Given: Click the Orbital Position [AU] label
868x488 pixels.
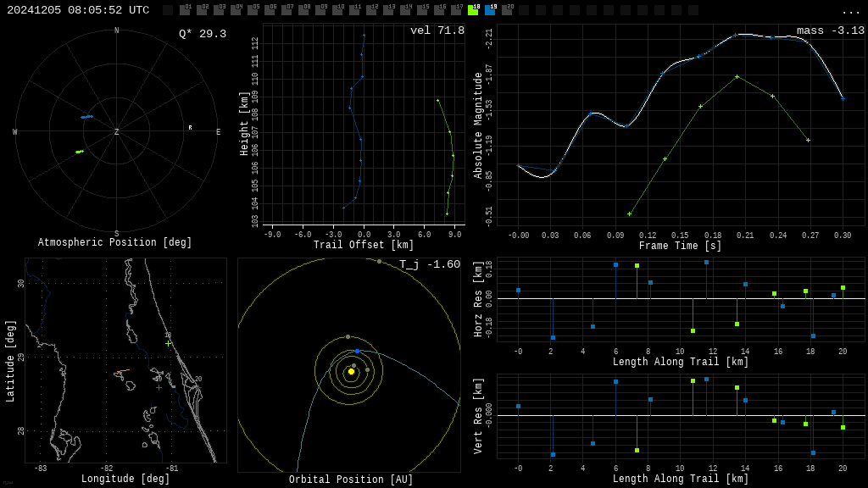Looking at the screenshot, I should point(351,480).
